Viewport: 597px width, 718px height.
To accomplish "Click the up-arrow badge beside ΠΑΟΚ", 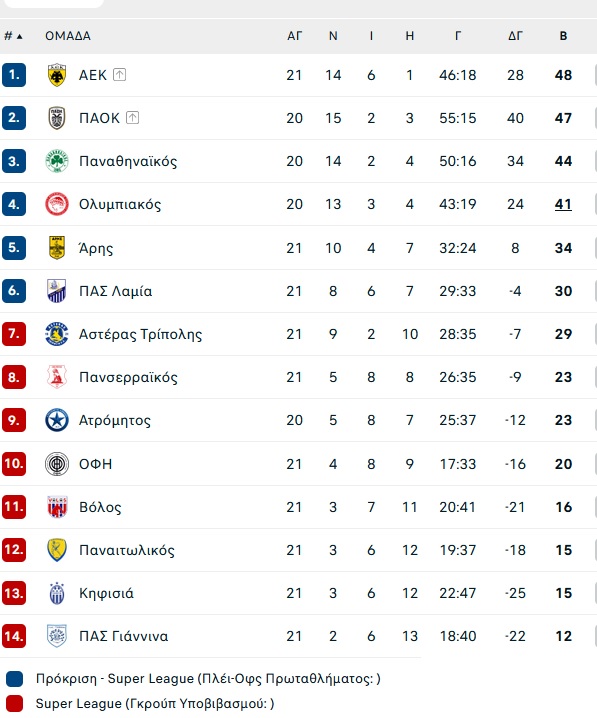I will click(132, 118).
